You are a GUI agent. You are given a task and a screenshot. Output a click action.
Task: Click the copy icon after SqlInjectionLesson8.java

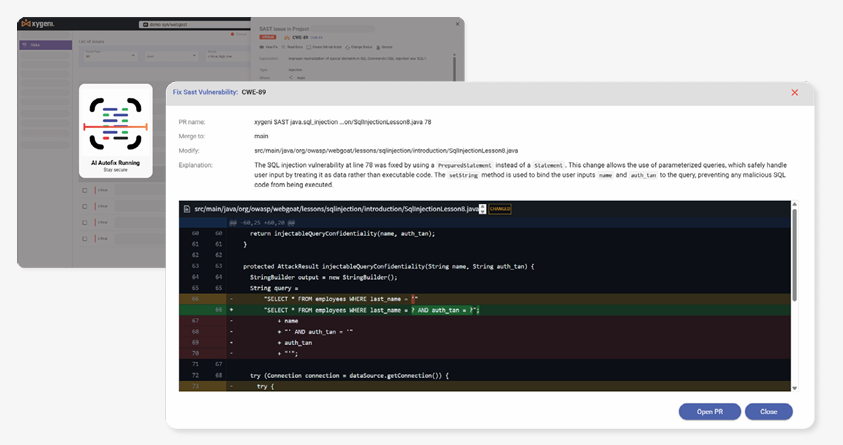(x=482, y=209)
